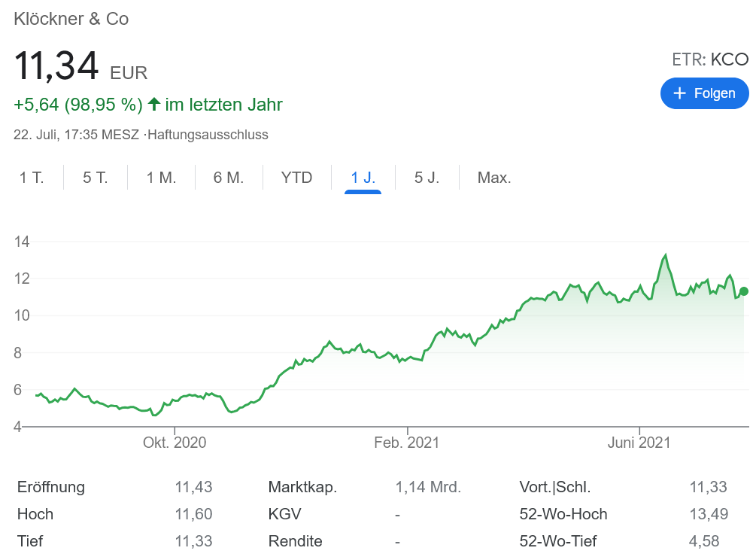The width and height of the screenshot is (756, 560).
Task: Open the 5 J. chart range
Action: 427,178
